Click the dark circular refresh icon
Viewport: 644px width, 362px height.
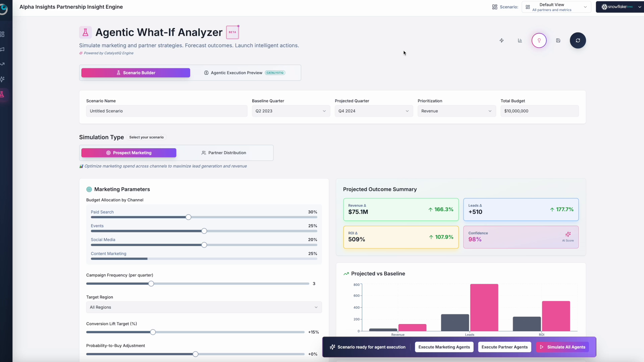pyautogui.click(x=578, y=41)
